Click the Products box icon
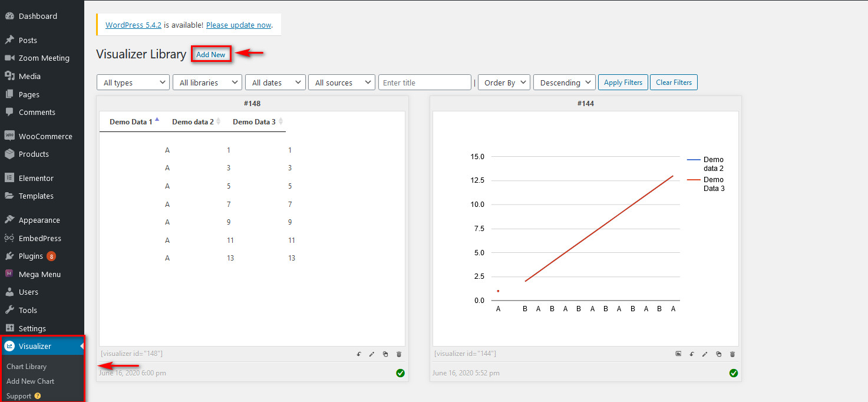This screenshot has height=402, width=868. click(x=9, y=154)
